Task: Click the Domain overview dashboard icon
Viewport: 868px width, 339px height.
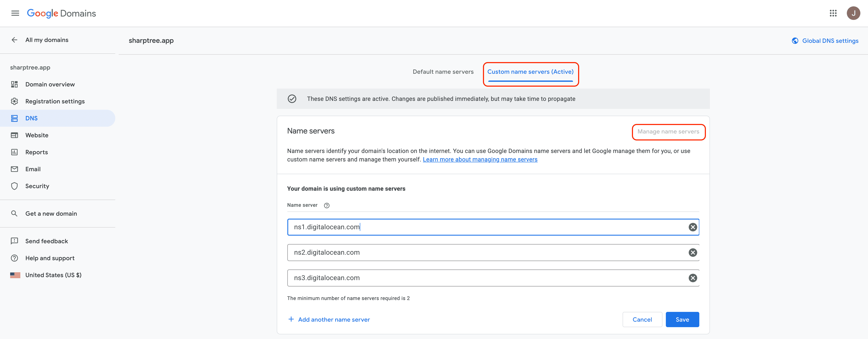Action: (14, 84)
